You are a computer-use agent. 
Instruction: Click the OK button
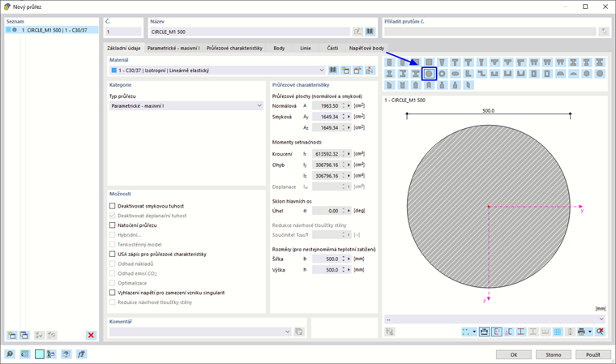(513, 354)
